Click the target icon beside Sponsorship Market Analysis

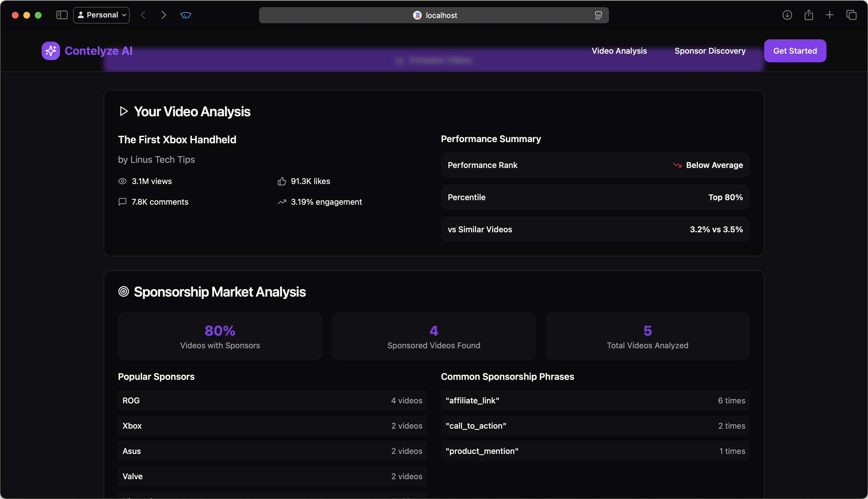coord(124,292)
